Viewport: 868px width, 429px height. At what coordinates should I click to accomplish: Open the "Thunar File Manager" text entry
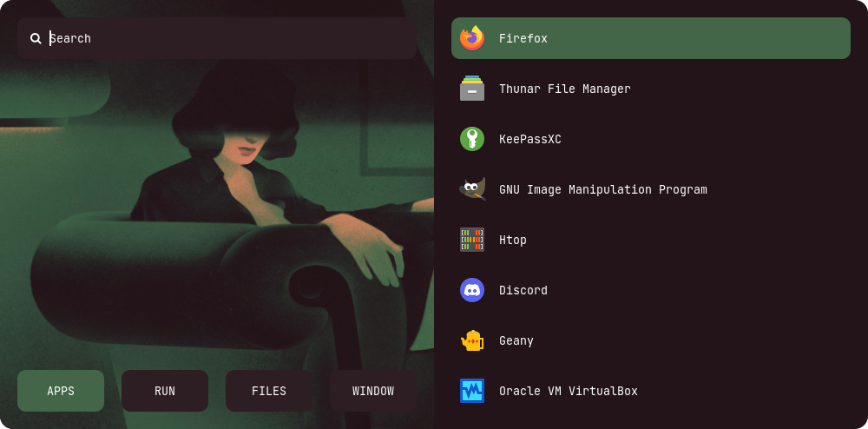pos(564,89)
